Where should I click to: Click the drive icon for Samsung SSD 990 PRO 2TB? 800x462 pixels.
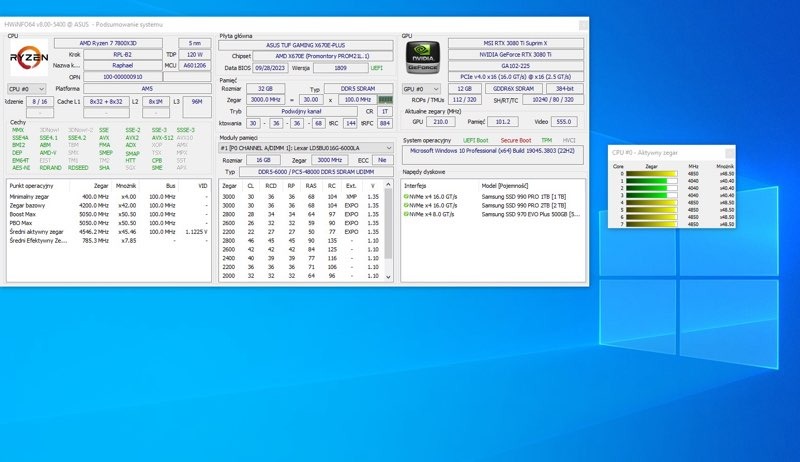point(406,206)
